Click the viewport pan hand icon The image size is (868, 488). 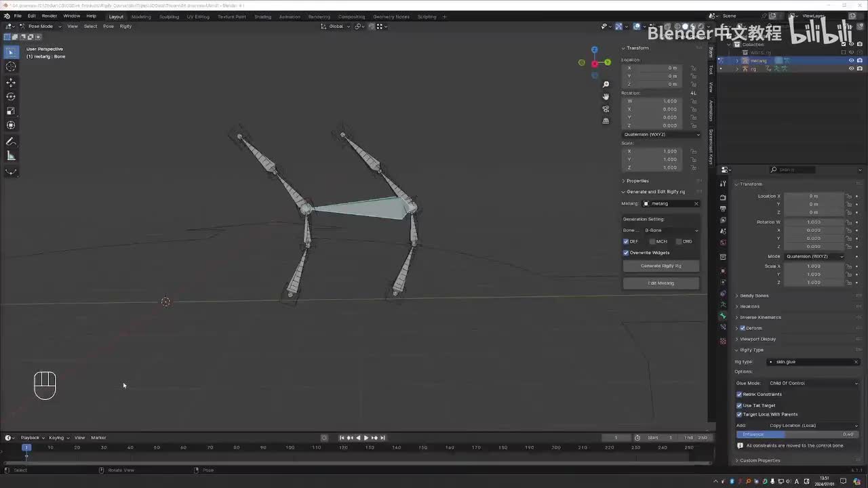point(606,96)
